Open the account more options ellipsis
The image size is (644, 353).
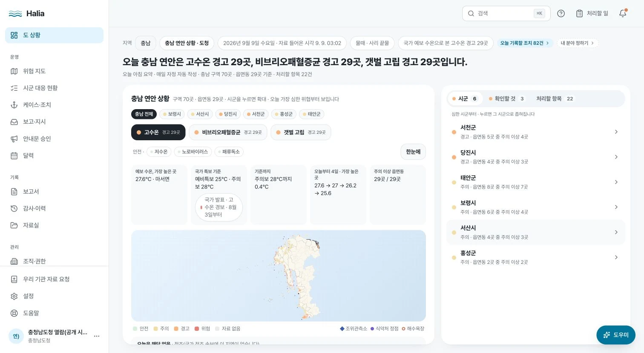[x=97, y=336]
